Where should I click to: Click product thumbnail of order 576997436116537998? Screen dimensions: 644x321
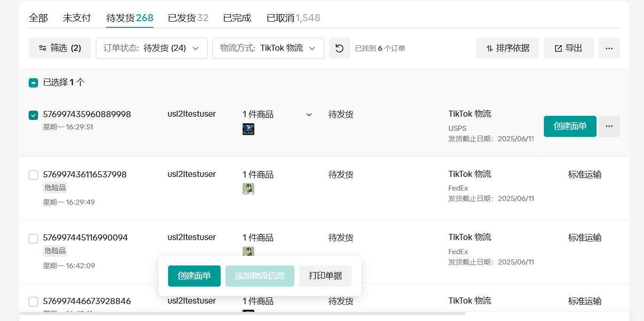tap(248, 189)
